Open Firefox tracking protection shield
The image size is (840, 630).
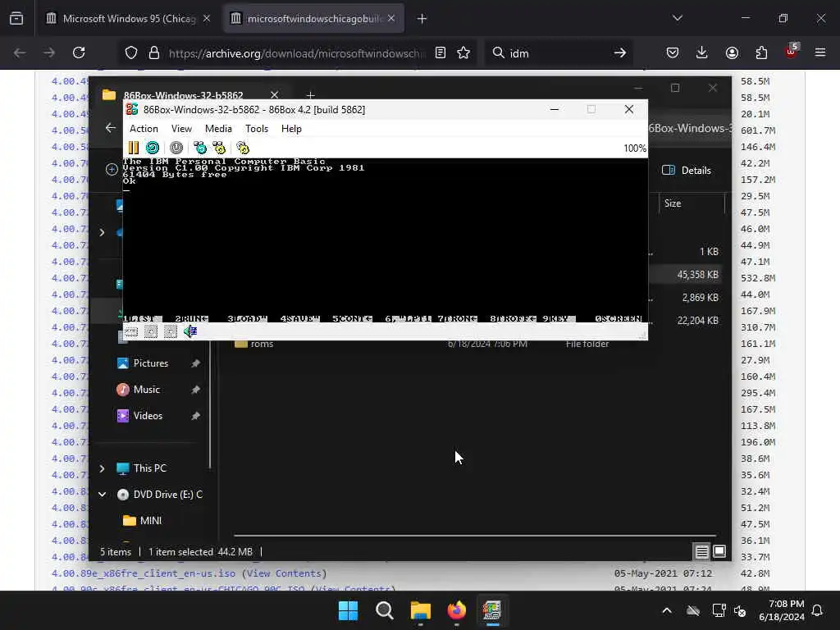point(131,52)
